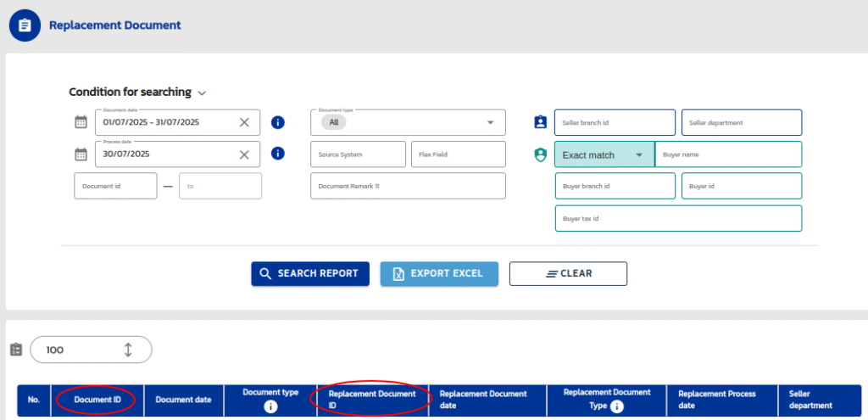Viewport: 868px width, 420px height.
Task: Click the Replacement Document page title
Action: coord(115,25)
